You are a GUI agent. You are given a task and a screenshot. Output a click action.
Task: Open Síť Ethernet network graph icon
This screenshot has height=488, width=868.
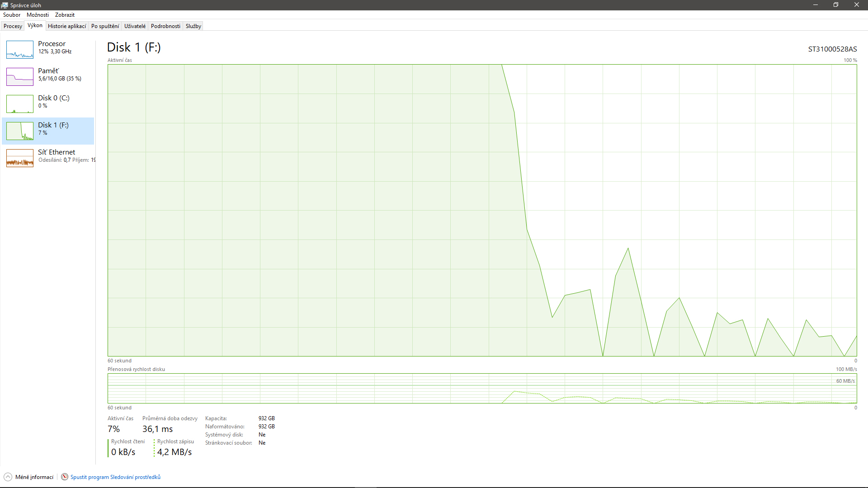20,158
